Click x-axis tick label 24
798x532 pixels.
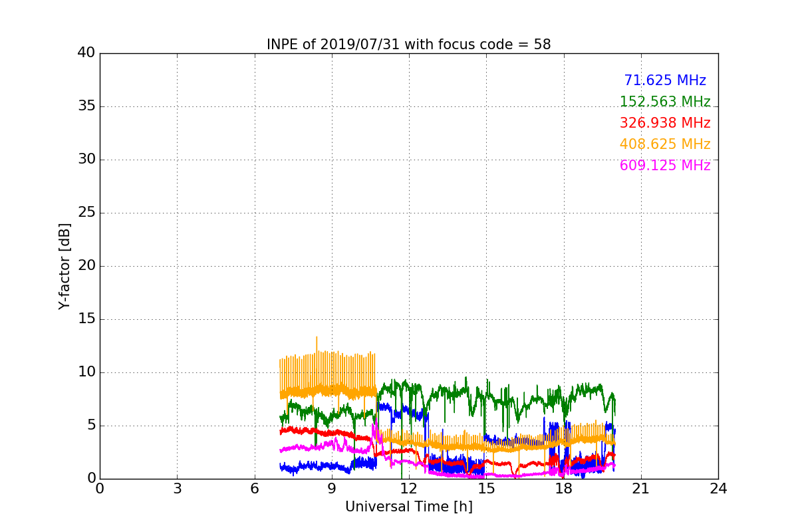[718, 489]
